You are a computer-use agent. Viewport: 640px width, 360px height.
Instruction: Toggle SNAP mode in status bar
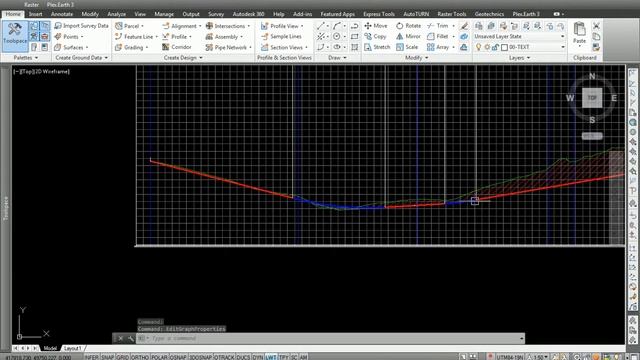tap(107, 357)
